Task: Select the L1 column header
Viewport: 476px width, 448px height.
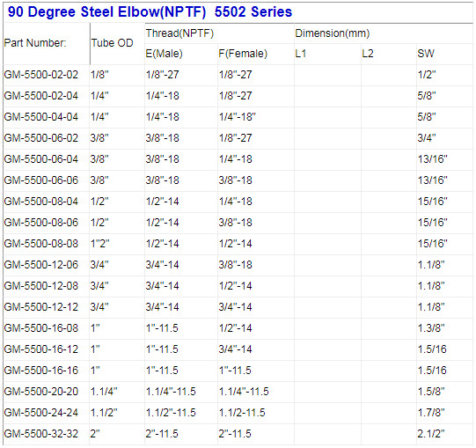Action: (301, 54)
